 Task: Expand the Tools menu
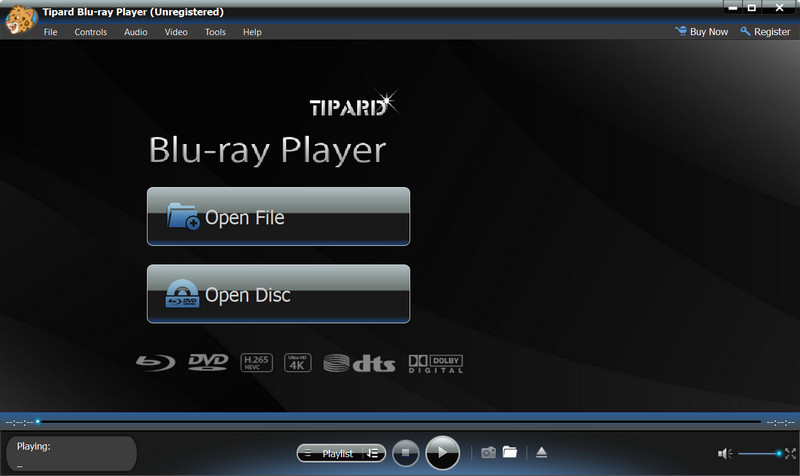tap(215, 32)
